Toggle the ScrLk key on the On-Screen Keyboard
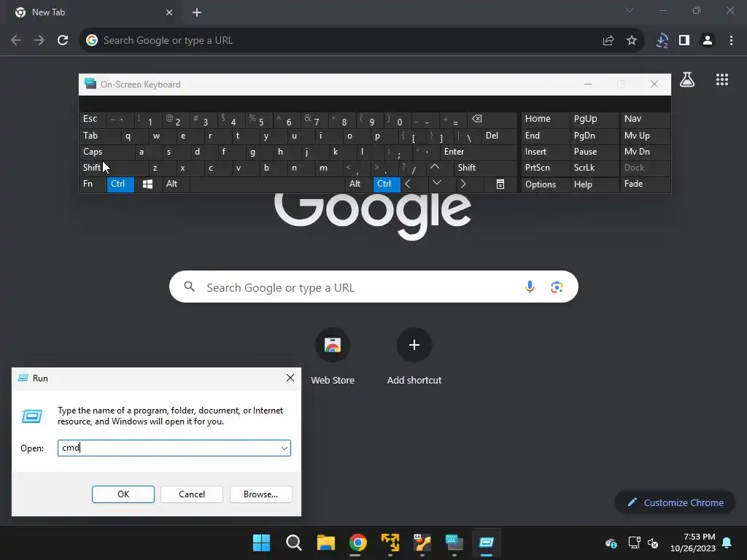 pos(594,168)
